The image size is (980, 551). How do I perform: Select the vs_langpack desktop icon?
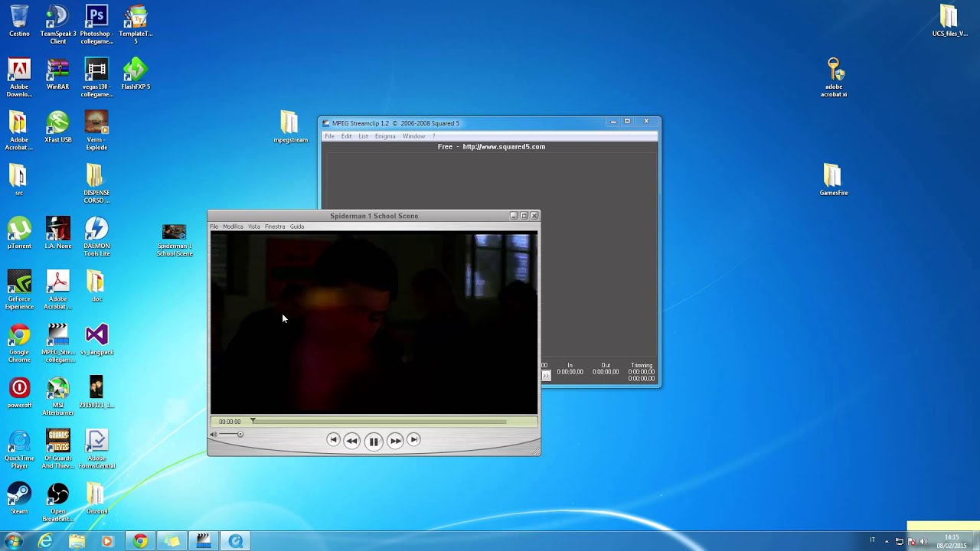point(96,340)
